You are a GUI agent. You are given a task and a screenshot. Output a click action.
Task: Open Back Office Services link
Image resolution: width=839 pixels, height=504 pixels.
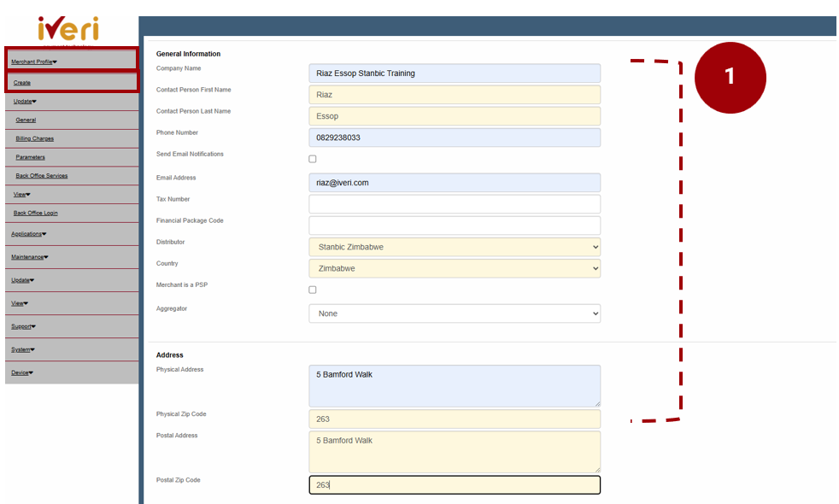click(42, 176)
